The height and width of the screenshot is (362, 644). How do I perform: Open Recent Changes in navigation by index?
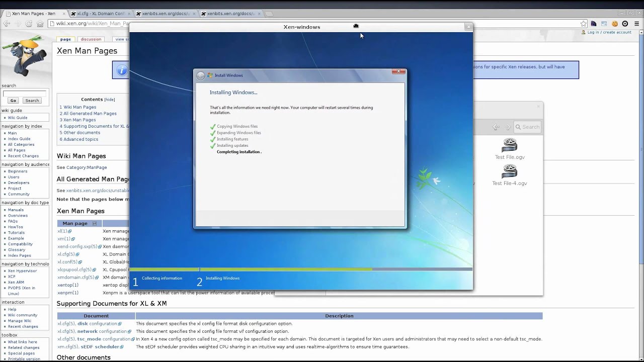point(23,156)
